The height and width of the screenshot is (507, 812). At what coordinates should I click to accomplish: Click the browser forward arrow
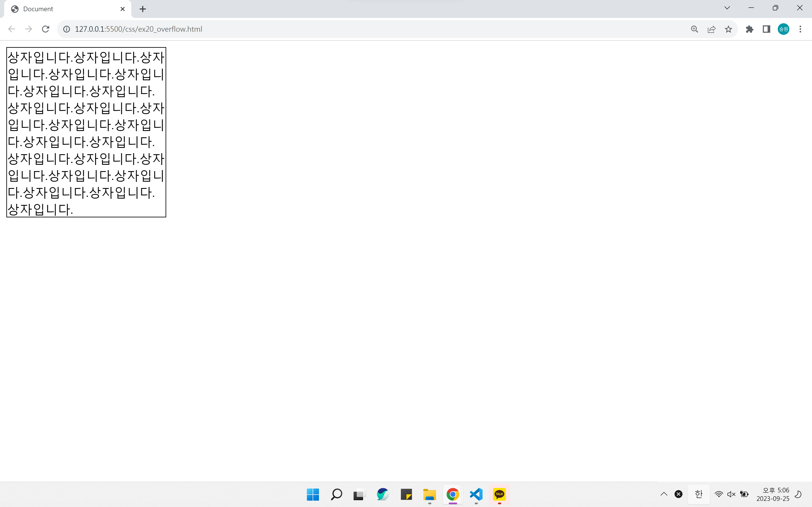point(29,29)
